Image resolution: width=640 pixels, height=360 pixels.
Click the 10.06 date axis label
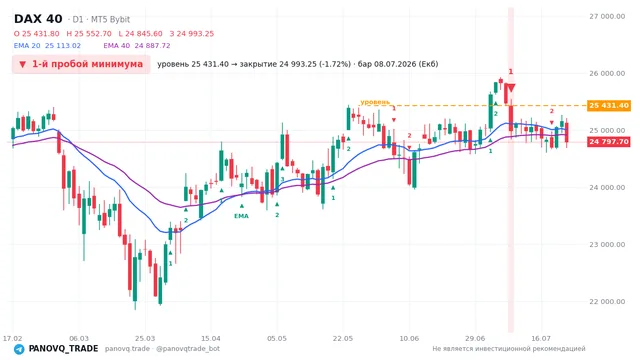tap(409, 338)
